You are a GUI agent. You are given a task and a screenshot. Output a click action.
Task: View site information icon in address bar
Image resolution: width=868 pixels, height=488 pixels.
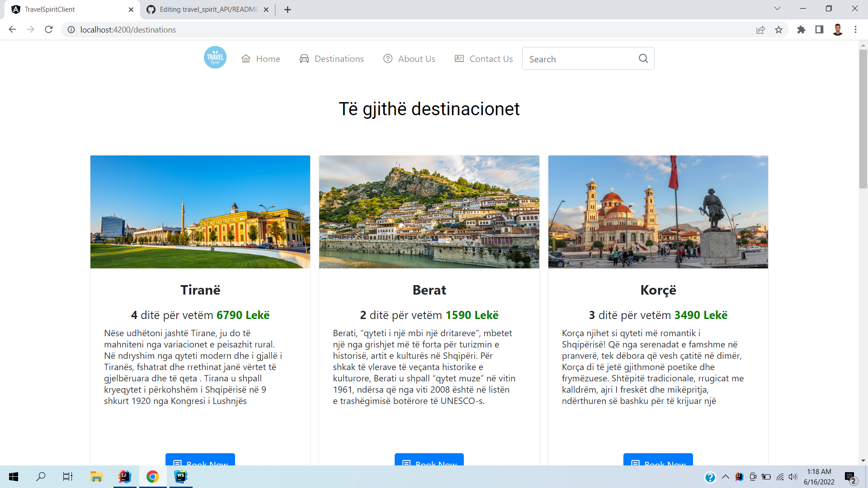[71, 29]
